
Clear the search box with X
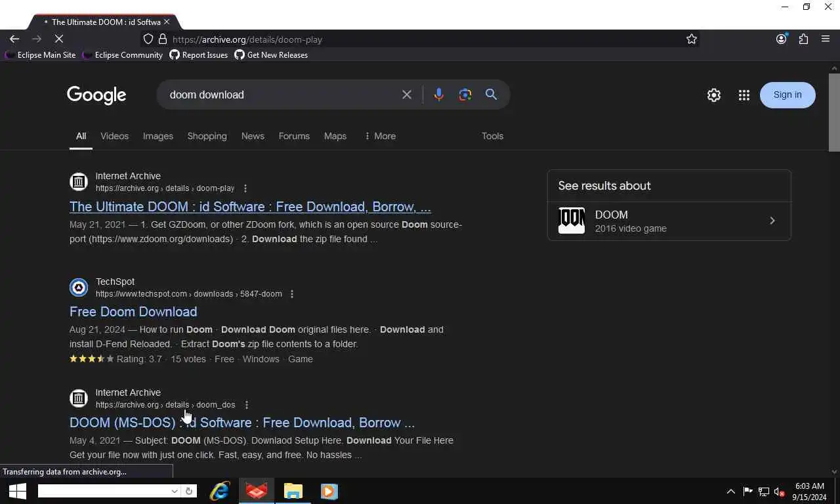pos(407,94)
